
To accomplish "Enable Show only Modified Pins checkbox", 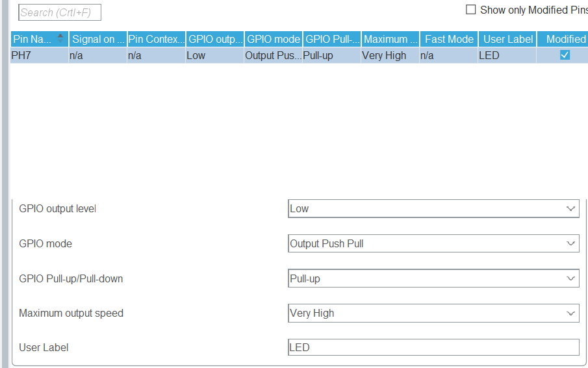I will [x=470, y=9].
